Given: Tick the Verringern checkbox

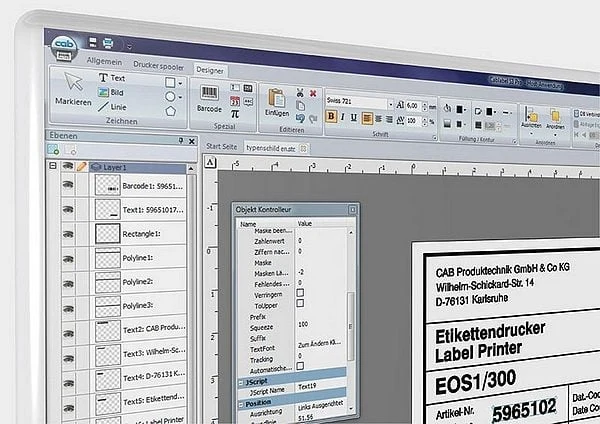Looking at the screenshot, I should [x=300, y=293].
